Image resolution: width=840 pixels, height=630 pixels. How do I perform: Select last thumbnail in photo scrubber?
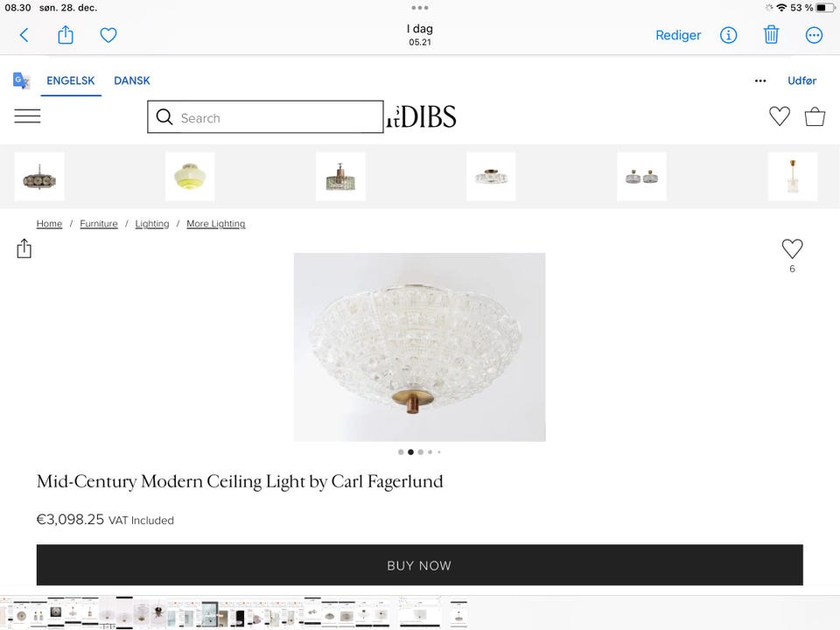pos(458,612)
